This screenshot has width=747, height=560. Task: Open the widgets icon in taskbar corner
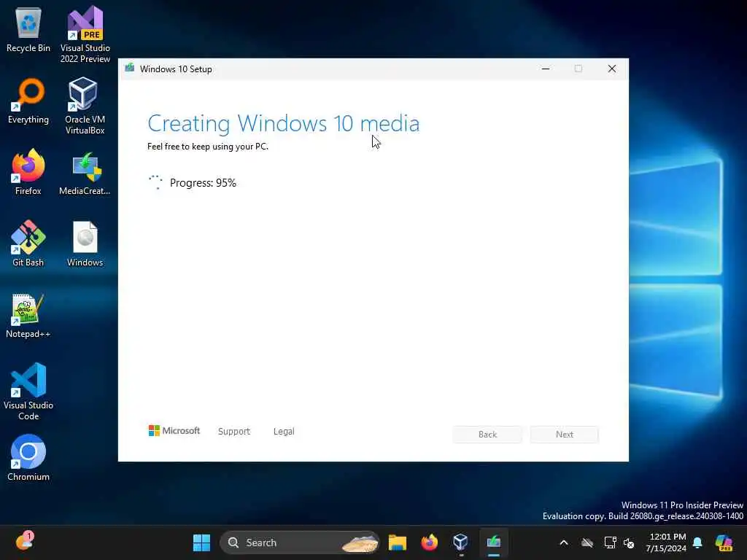[24, 542]
